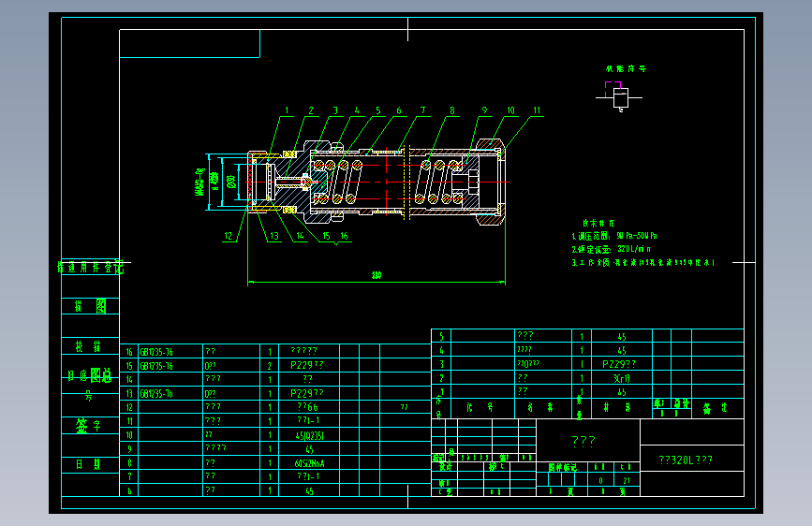Click 'GB1235-76' in parts list row 16

pyautogui.click(x=156, y=352)
